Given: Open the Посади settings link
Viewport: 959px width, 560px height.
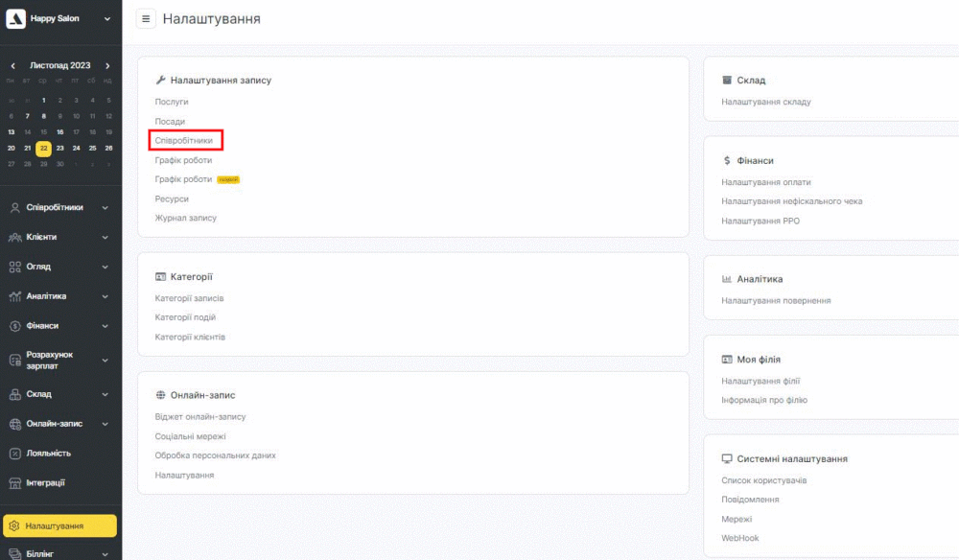Looking at the screenshot, I should pyautogui.click(x=170, y=122).
